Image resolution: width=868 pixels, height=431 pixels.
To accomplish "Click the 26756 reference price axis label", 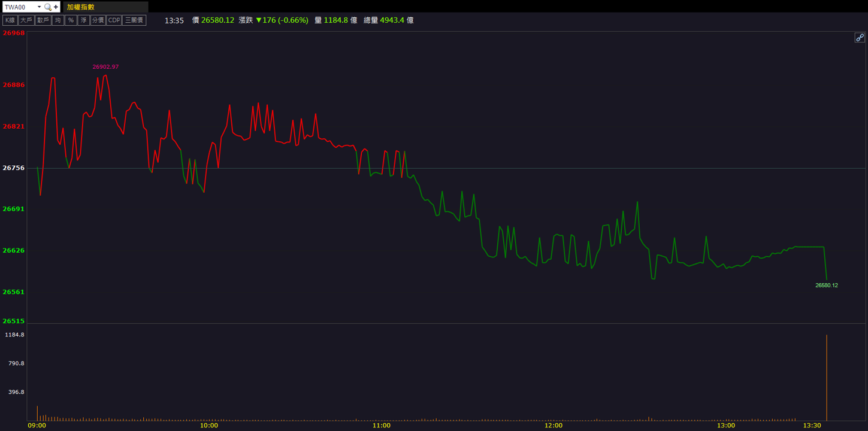I will coord(14,168).
